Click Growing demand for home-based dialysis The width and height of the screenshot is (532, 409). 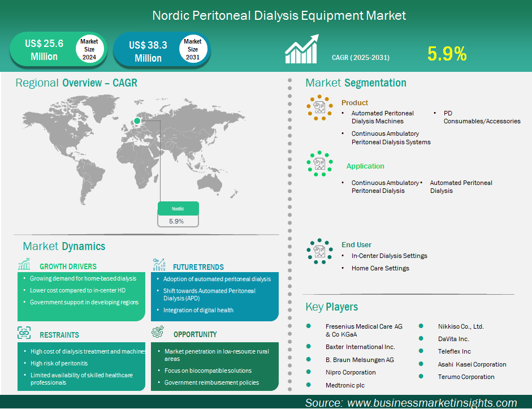[83, 278]
